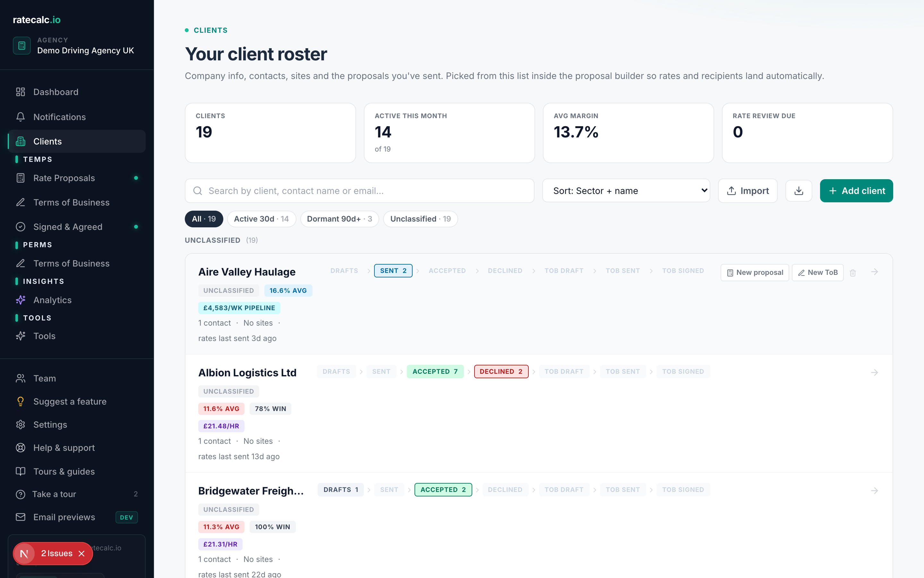Click the 78% WIN badge
924x578 pixels.
point(270,409)
